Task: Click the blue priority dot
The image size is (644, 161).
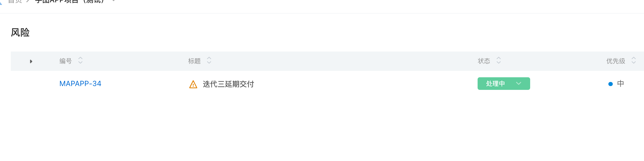Action: tap(610, 84)
